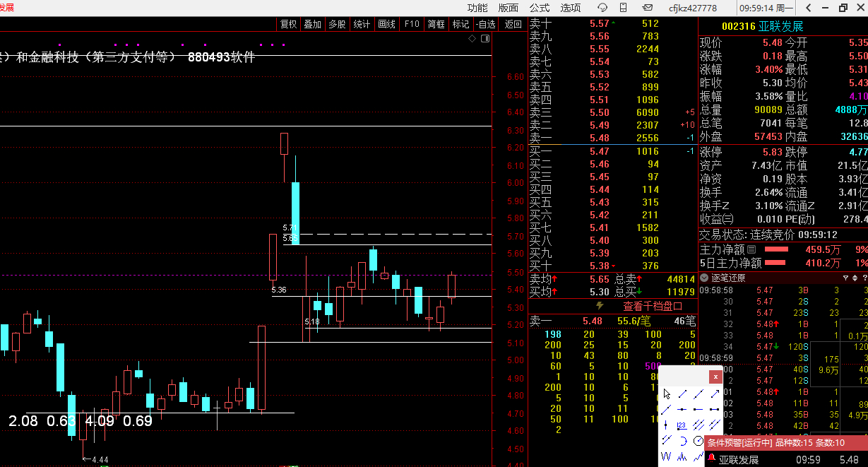The height and width of the screenshot is (467, 868).
Task: Click 卖一 price 5.48 in order book
Action: [600, 138]
